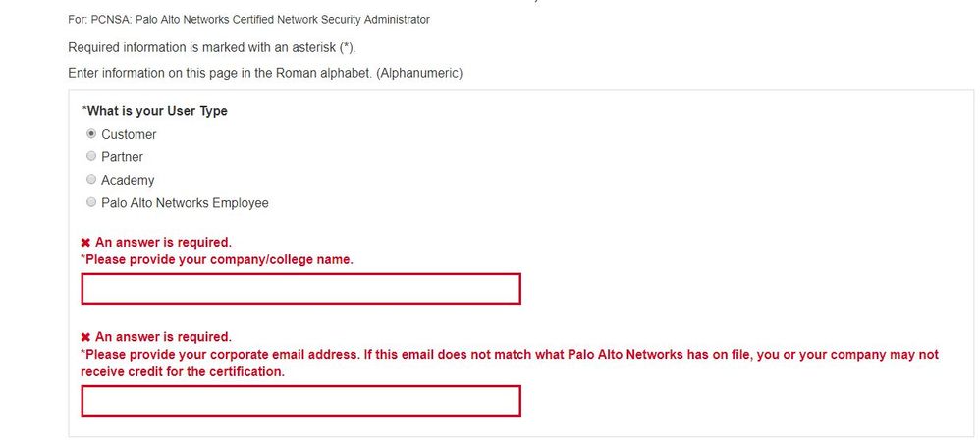Image resolution: width=980 pixels, height=447 pixels.
Task: Click the first 'An answer is required' message
Action: (163, 242)
